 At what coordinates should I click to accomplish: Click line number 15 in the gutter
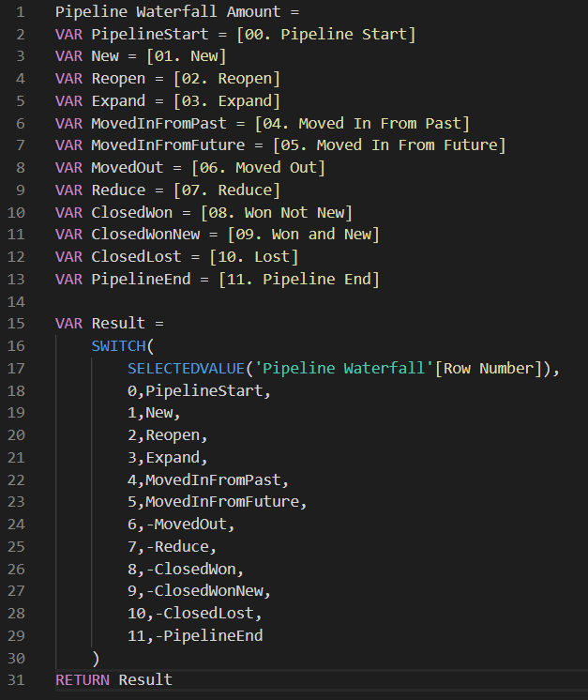[x=16, y=324]
